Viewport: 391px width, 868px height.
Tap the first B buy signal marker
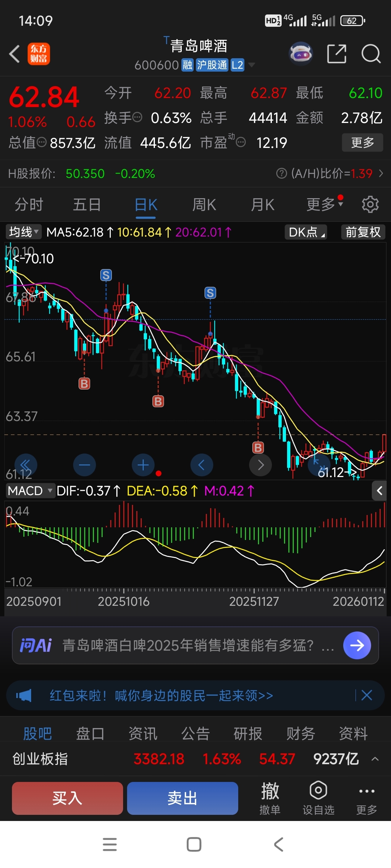84,383
